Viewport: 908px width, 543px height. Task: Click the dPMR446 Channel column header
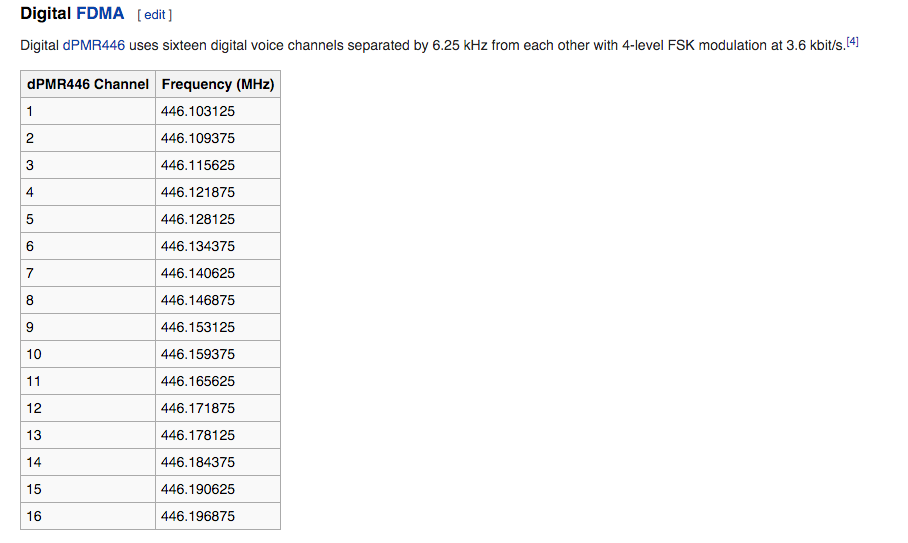(88, 84)
